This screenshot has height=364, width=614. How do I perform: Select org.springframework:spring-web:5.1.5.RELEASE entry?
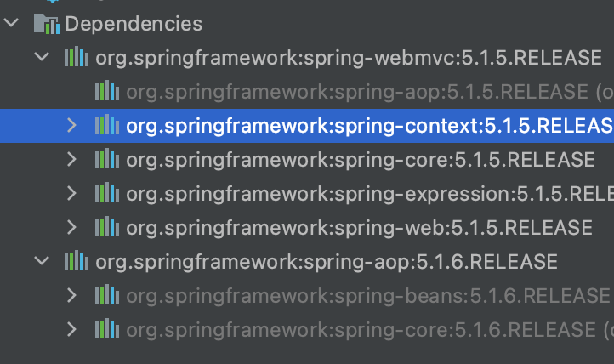pyautogui.click(x=359, y=228)
